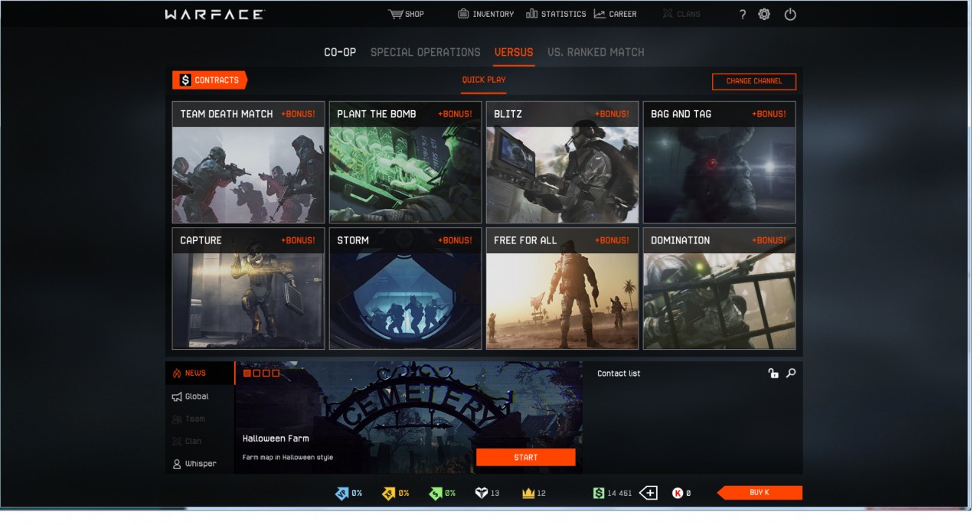The height and width of the screenshot is (525, 980).
Task: Open the Statistics bar-chart icon
Action: click(531, 14)
